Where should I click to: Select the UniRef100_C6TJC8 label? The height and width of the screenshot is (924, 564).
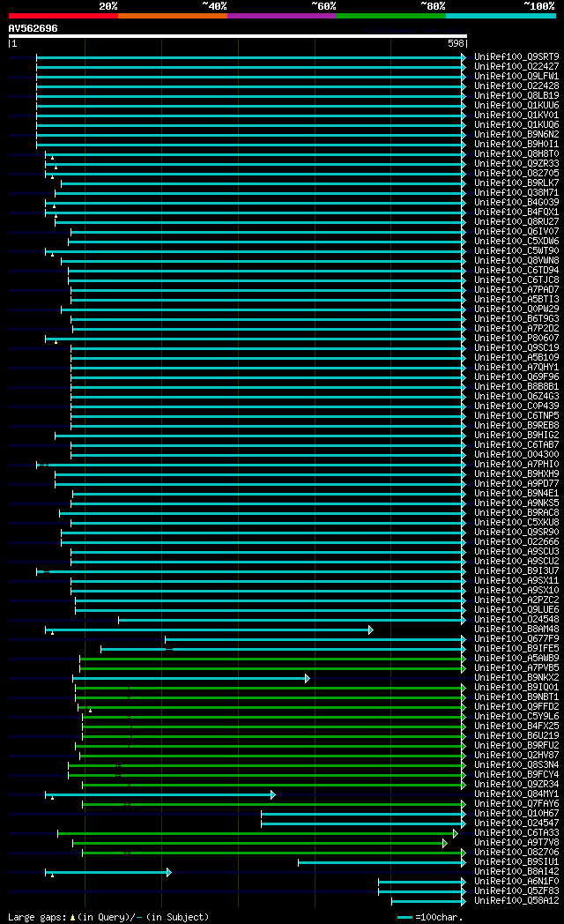point(517,279)
